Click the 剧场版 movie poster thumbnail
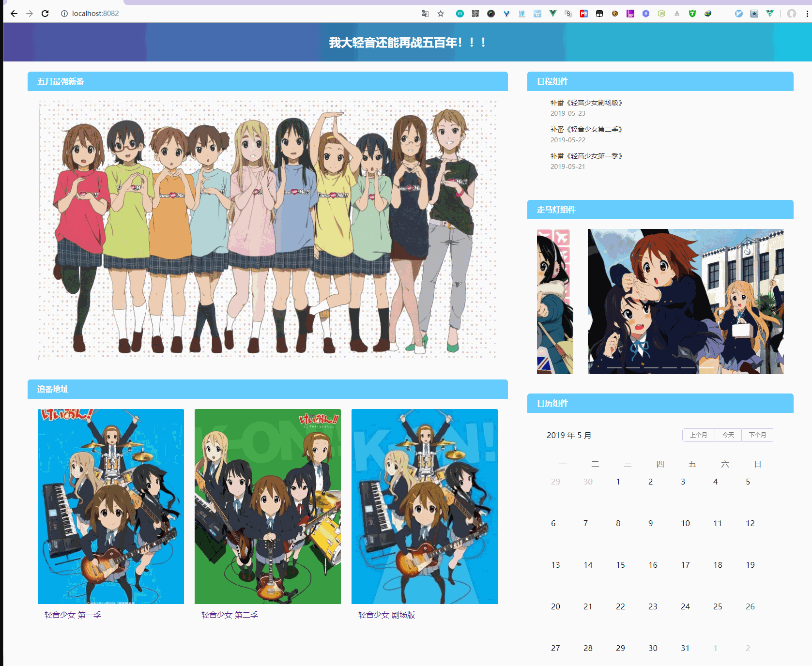The width and height of the screenshot is (812, 666). [425, 506]
